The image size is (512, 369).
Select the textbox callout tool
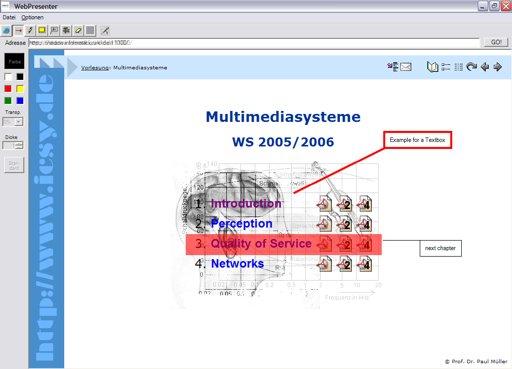[x=54, y=31]
